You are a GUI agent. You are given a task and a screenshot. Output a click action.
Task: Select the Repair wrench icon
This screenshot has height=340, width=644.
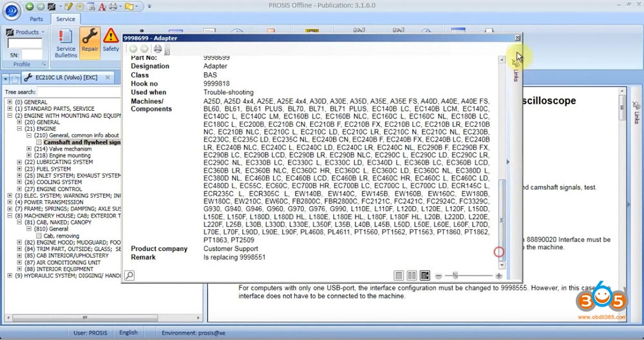[90, 41]
